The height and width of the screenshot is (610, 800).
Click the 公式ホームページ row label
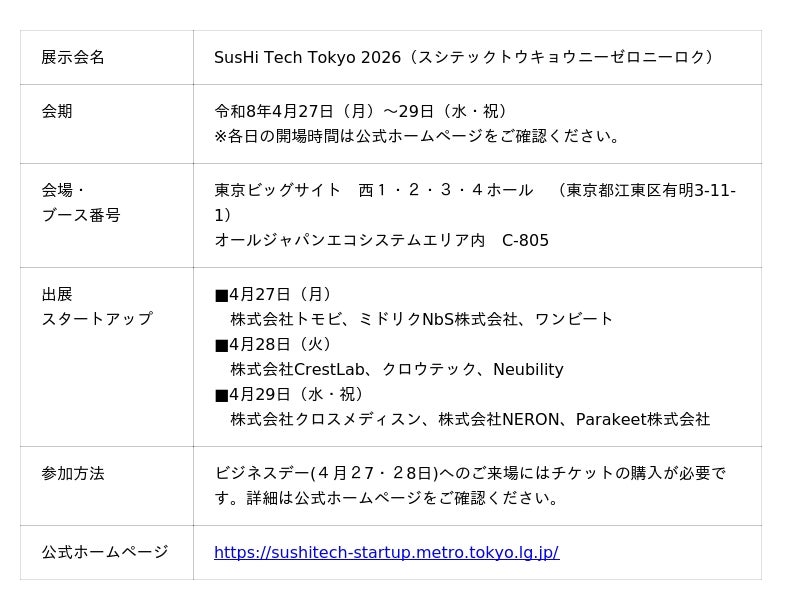tap(105, 552)
